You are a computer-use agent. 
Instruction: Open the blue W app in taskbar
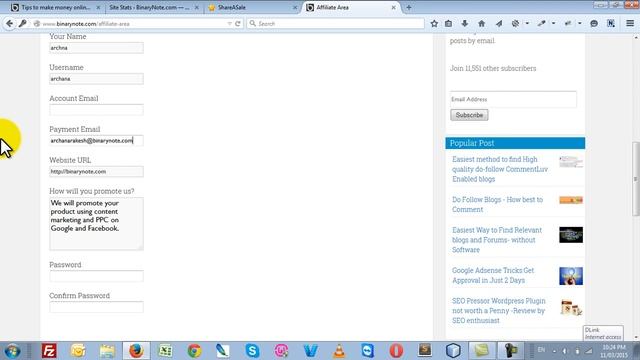[x=311, y=351]
